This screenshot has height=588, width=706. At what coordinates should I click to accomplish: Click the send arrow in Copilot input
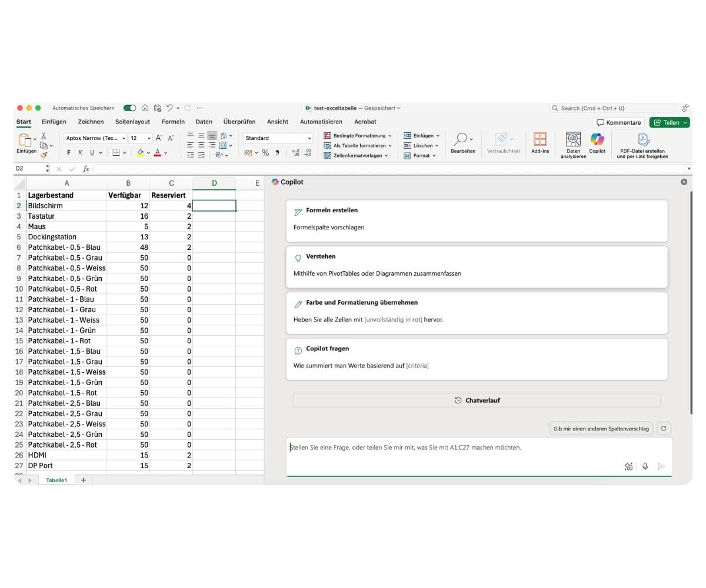661,466
